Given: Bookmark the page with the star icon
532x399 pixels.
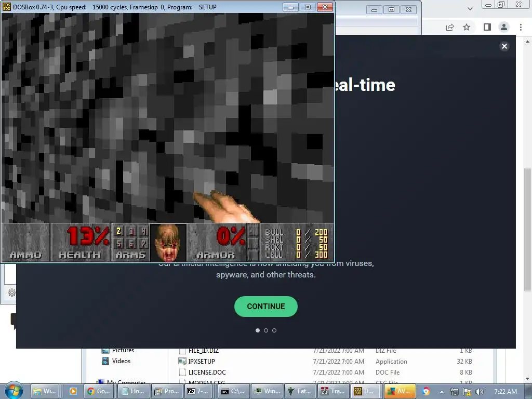Looking at the screenshot, I should (467, 27).
